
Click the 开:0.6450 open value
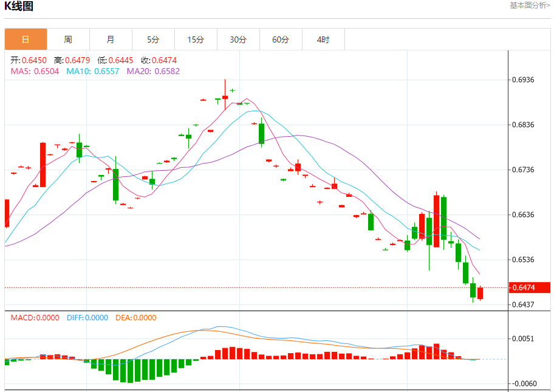(x=29, y=60)
